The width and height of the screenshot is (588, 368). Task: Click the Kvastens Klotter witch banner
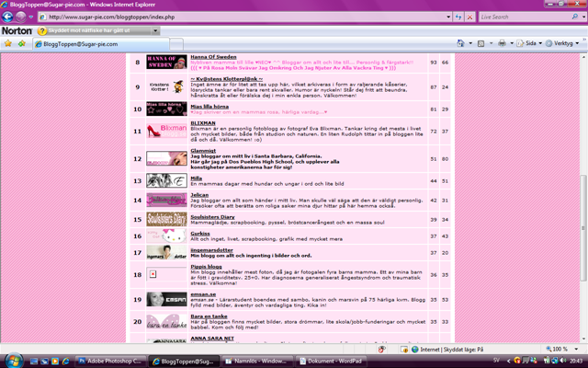(166, 86)
